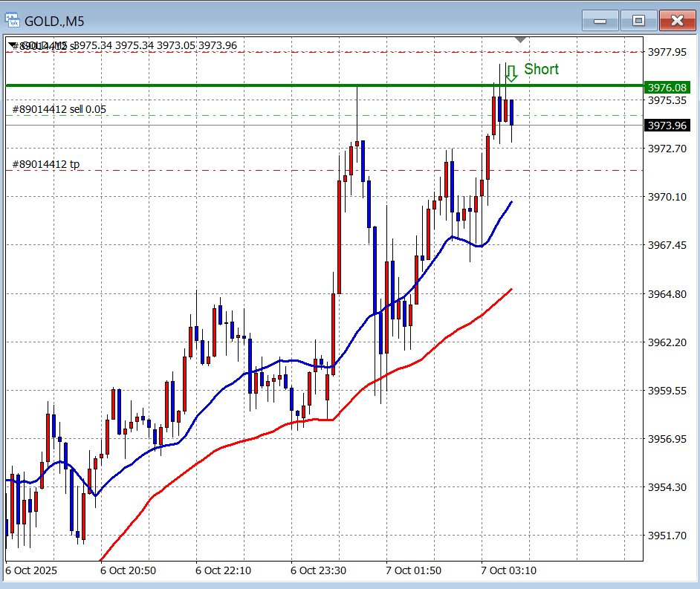
Task: Click the 6 Oct 2025 date label
Action: click(31, 570)
